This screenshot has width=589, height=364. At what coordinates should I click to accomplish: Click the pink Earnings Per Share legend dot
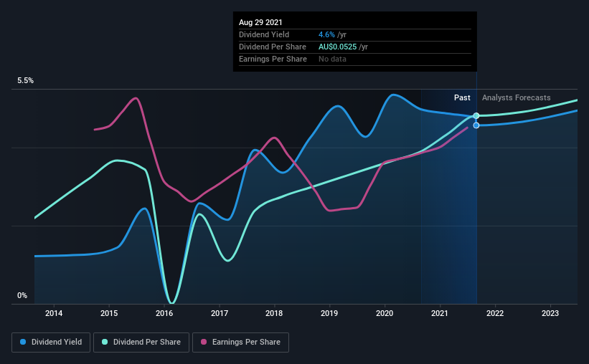[204, 342]
